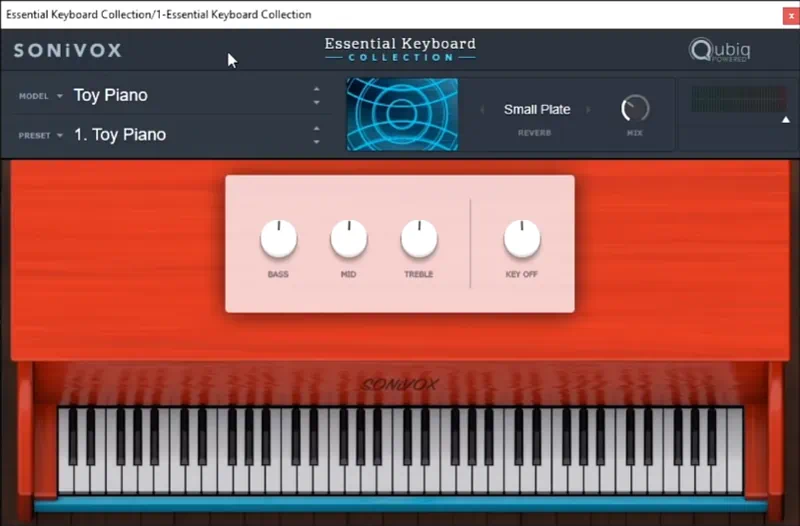The image size is (800, 526).
Task: Select next model with the down arrow
Action: [316, 103]
